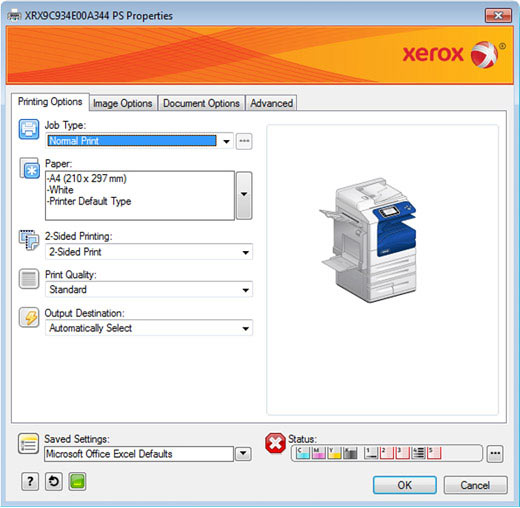Close the PS Properties dialog
The height and width of the screenshot is (508, 520).
point(498,15)
